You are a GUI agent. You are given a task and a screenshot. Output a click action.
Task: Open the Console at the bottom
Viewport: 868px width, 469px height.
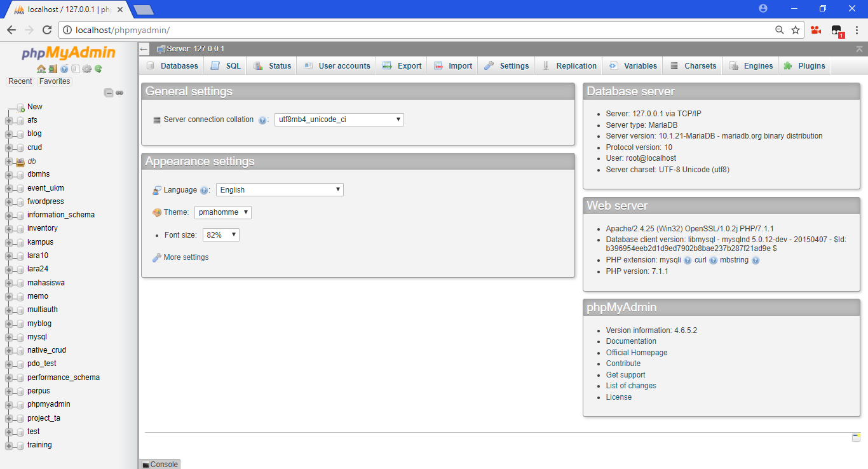pyautogui.click(x=159, y=464)
